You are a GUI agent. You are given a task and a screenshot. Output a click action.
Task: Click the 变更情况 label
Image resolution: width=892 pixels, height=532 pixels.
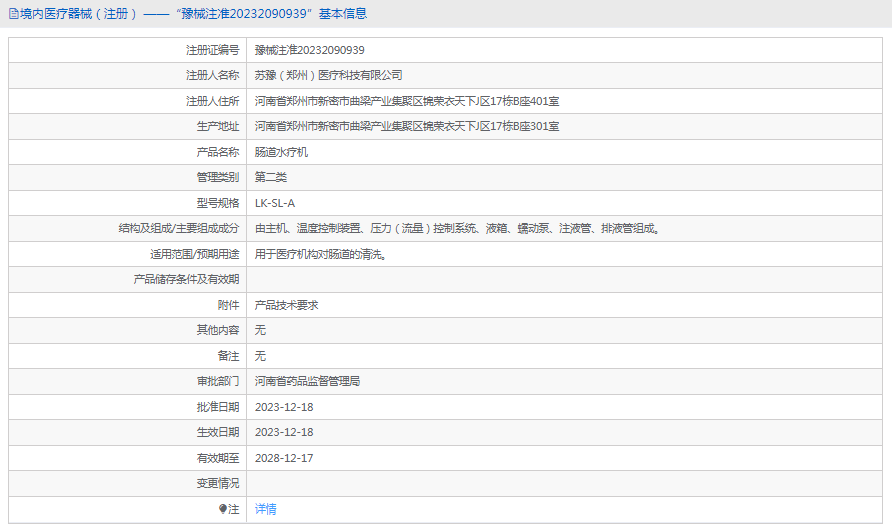pos(218,483)
